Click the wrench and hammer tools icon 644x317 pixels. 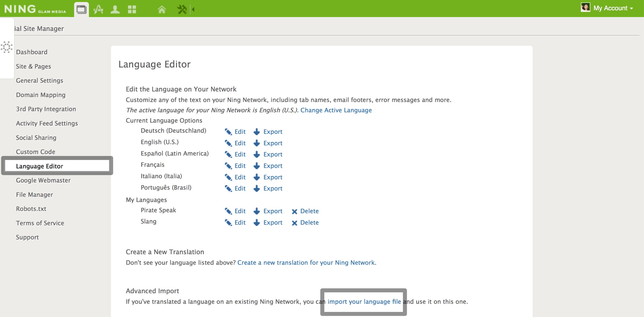(182, 9)
